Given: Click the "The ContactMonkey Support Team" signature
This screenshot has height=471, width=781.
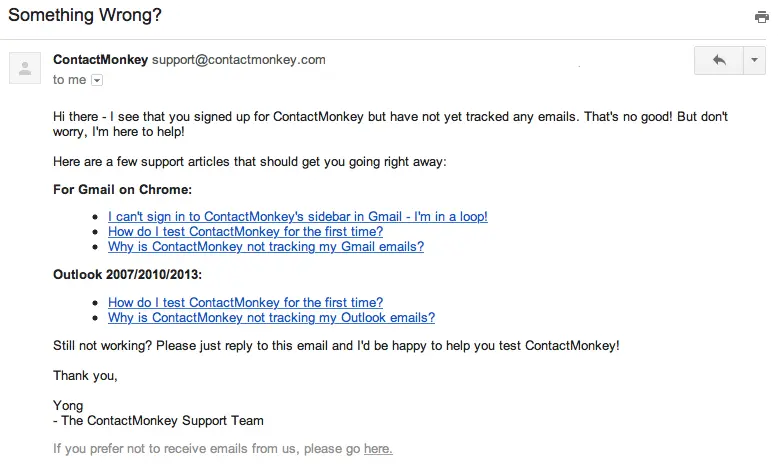Looking at the screenshot, I should [162, 421].
